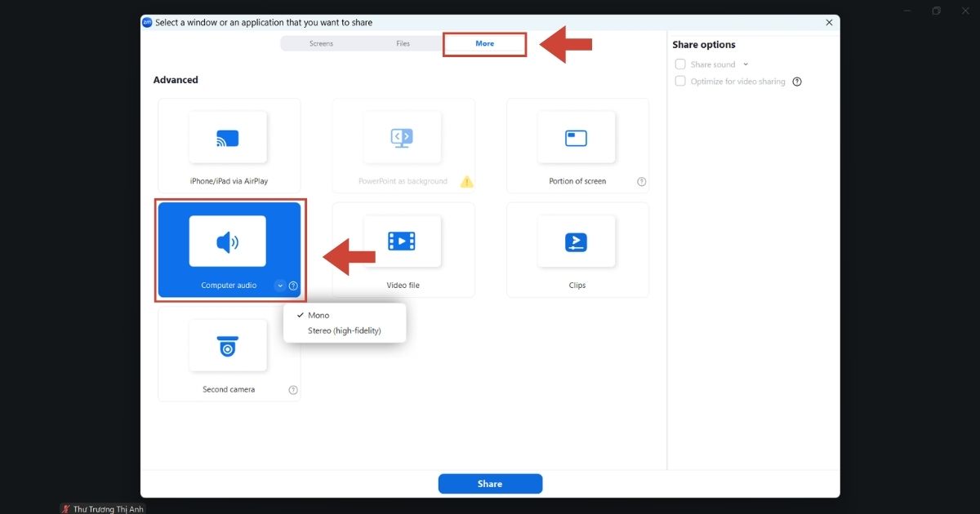Enable the Share sound checkbox
The width and height of the screenshot is (980, 514).
tap(680, 64)
